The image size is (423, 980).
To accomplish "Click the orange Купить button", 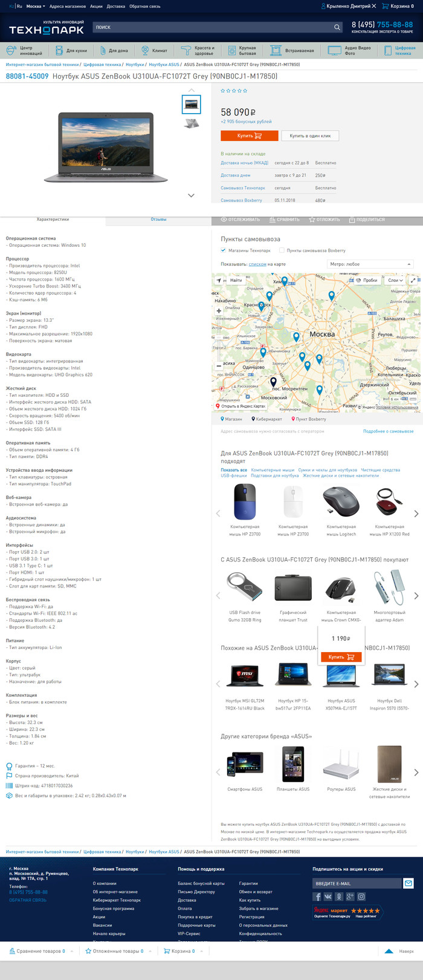I will tap(250, 136).
